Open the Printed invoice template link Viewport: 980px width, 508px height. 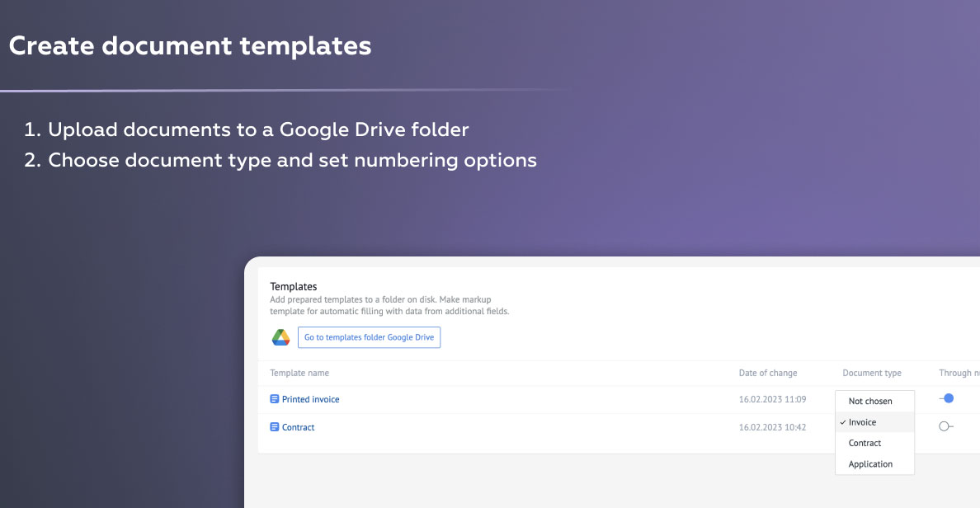pyautogui.click(x=310, y=399)
